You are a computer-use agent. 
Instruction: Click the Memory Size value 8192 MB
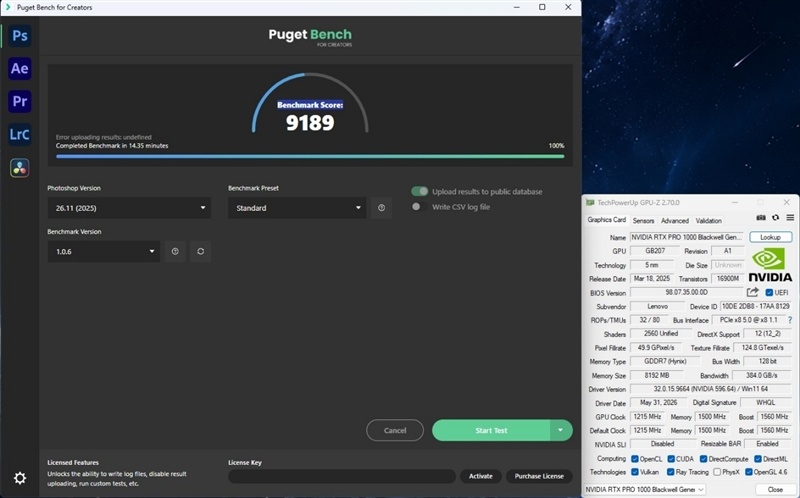(x=657, y=375)
